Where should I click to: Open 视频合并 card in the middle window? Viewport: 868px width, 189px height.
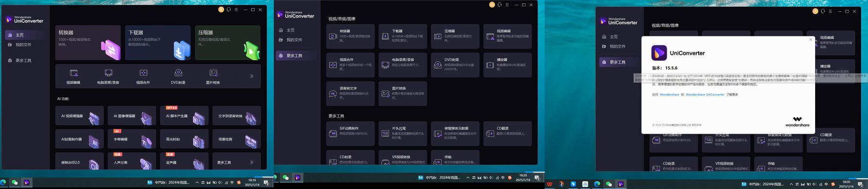coord(350,65)
